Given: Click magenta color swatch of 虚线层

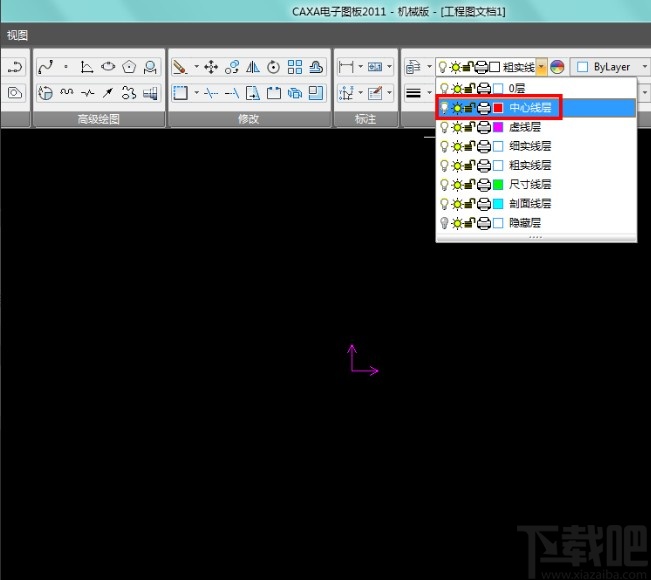Looking at the screenshot, I should (x=498, y=127).
